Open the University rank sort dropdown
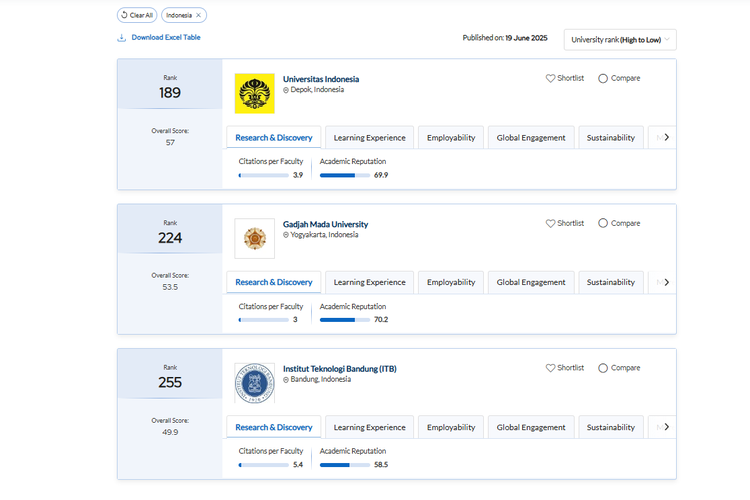The image size is (750, 500). click(620, 39)
